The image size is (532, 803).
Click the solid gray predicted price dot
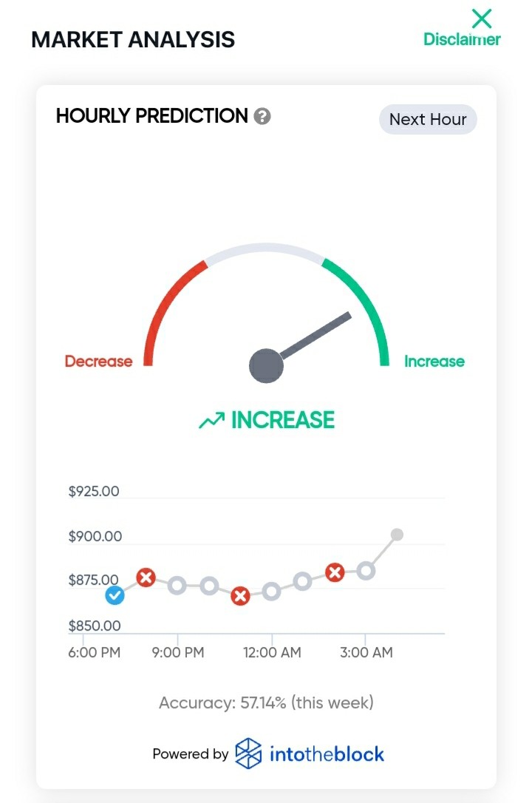click(397, 535)
